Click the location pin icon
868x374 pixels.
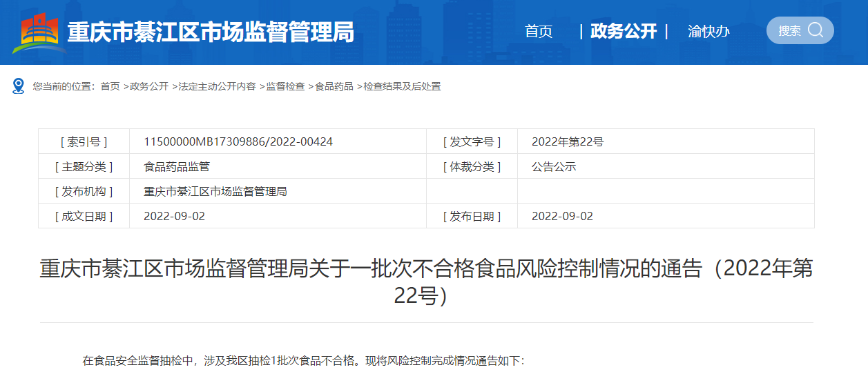(x=19, y=86)
